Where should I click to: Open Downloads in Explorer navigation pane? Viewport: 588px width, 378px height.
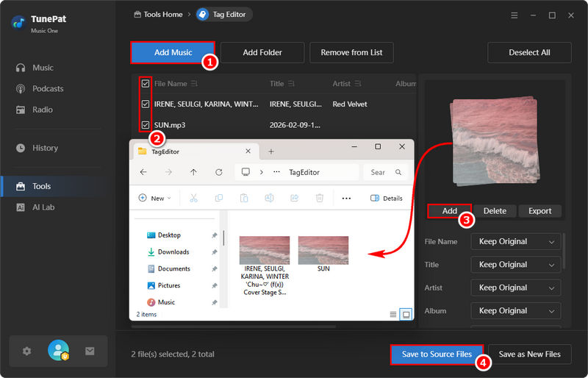pos(168,252)
